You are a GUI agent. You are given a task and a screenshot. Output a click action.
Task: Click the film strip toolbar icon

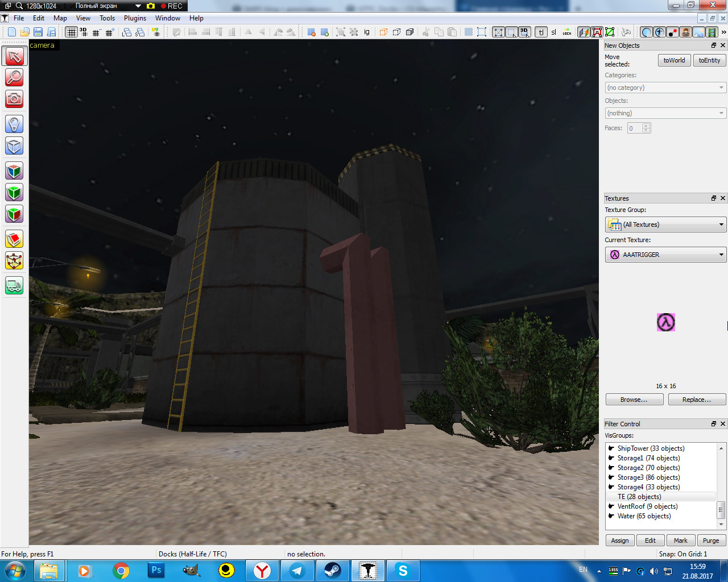[x=711, y=32]
